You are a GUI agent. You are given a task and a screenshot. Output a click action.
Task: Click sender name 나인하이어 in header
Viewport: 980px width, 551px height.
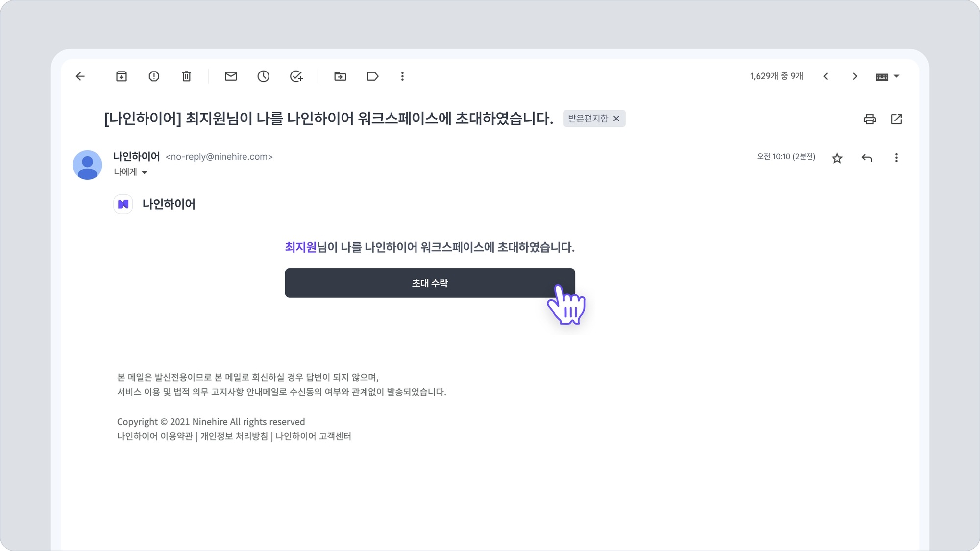[x=137, y=156]
